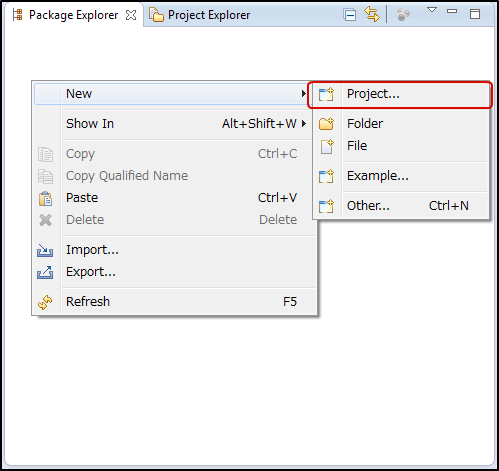Click the new Folder icon
This screenshot has width=499, height=471.
tap(326, 124)
